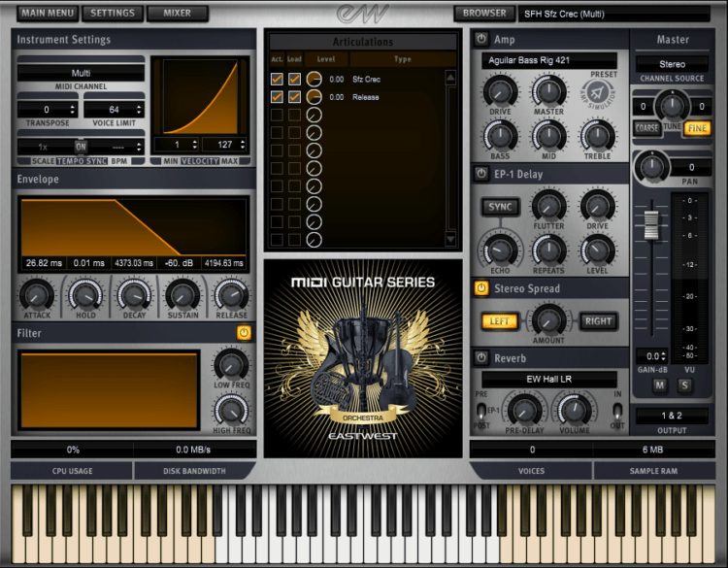Open the Mixer view
Viewport: 728px width, 568px height.
(178, 14)
